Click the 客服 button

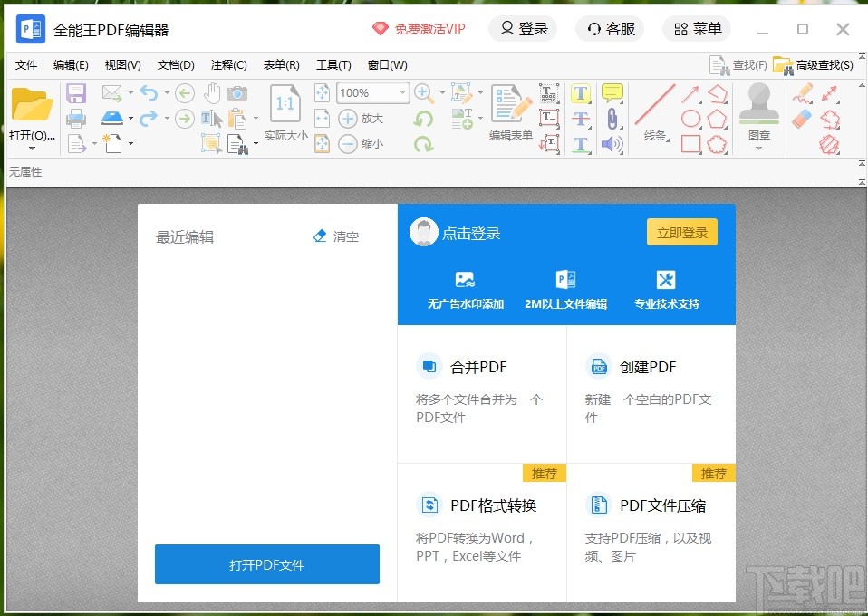point(610,29)
